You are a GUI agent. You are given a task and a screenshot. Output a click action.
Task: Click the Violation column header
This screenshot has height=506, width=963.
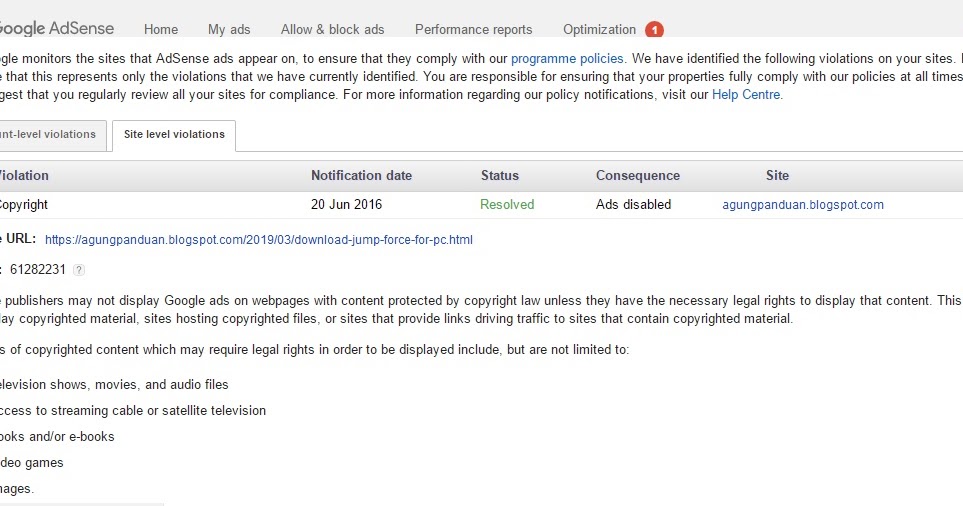click(24, 176)
